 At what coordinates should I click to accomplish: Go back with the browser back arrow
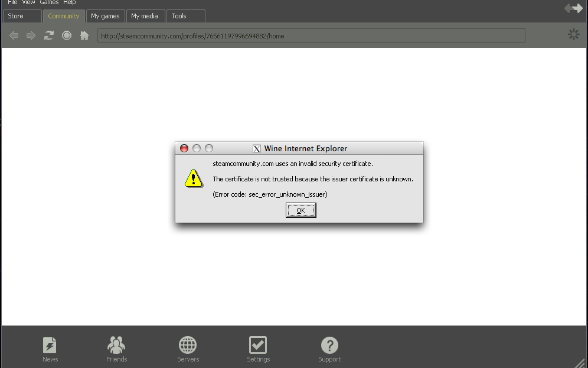tap(14, 35)
